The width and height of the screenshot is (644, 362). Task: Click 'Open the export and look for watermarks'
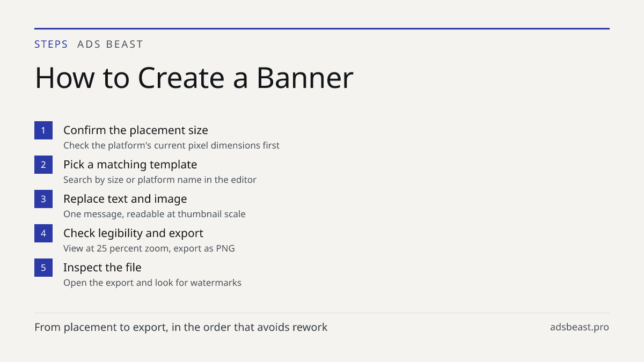coord(152,283)
